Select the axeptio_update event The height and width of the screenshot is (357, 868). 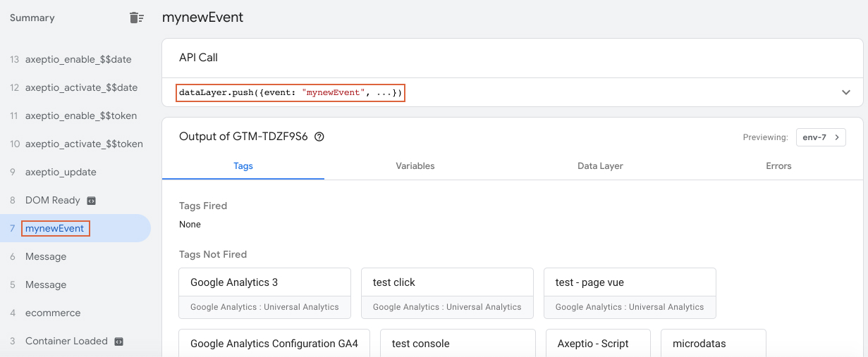pos(61,173)
